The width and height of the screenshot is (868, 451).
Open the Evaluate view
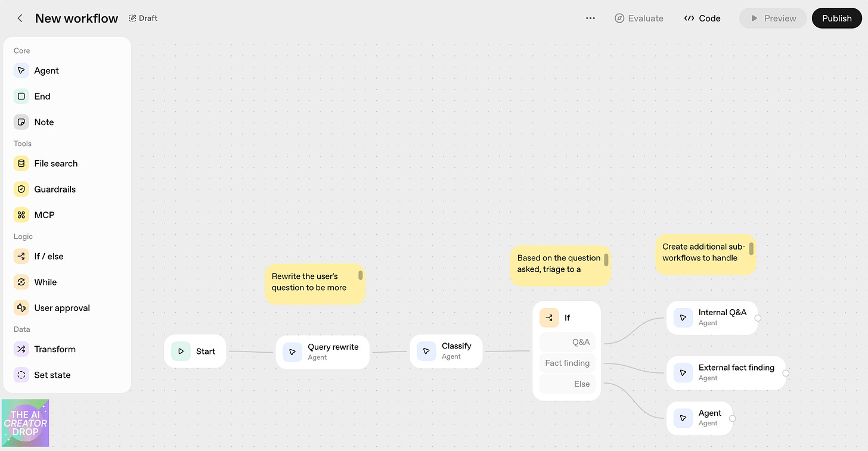pyautogui.click(x=639, y=18)
